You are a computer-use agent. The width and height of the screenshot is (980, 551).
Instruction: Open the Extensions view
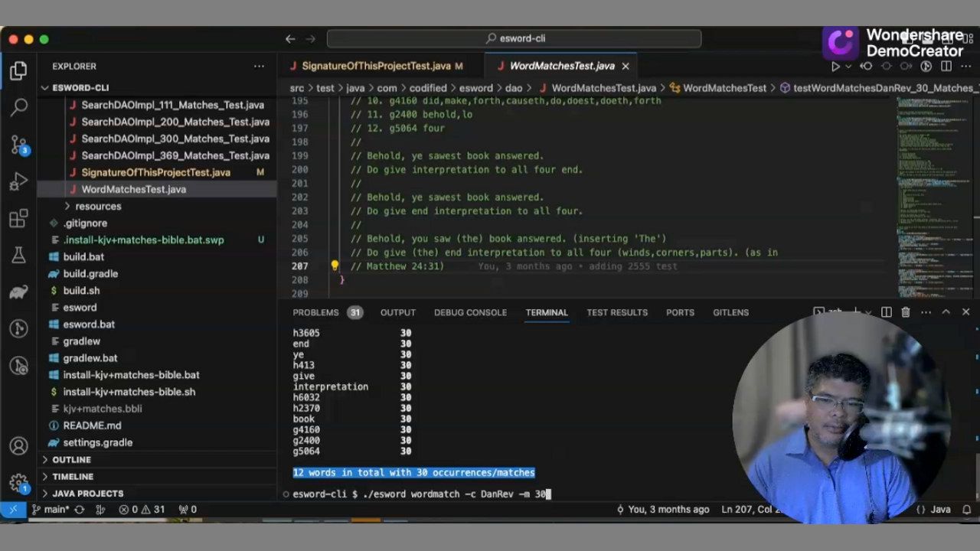click(18, 220)
